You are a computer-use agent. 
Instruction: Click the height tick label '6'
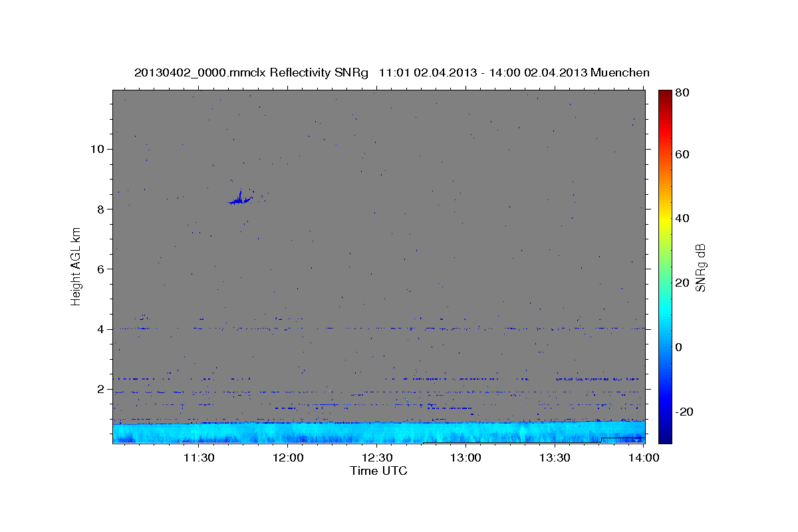pos(100,269)
